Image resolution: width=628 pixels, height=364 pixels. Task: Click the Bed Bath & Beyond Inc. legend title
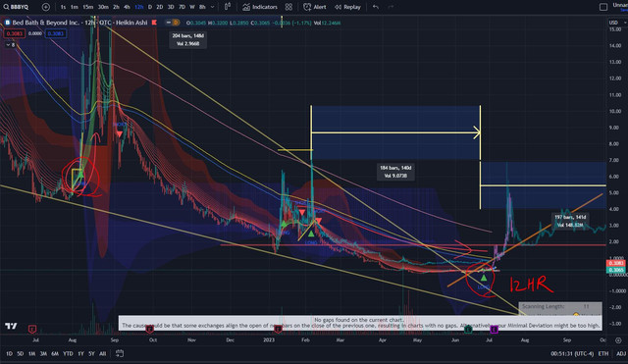point(48,23)
